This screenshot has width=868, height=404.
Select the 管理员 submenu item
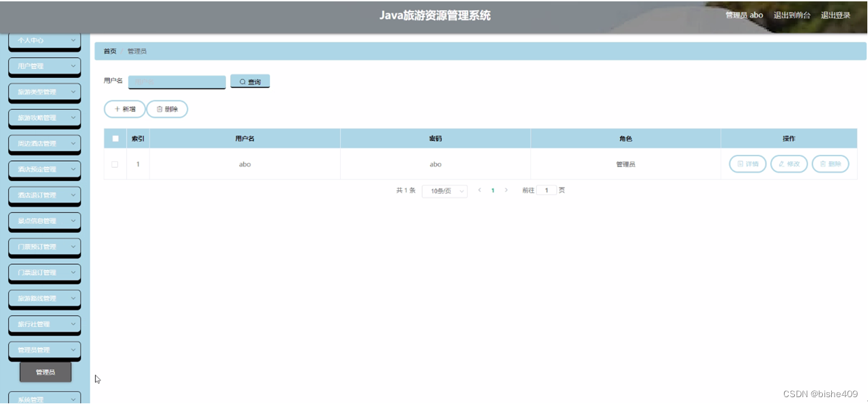point(45,372)
